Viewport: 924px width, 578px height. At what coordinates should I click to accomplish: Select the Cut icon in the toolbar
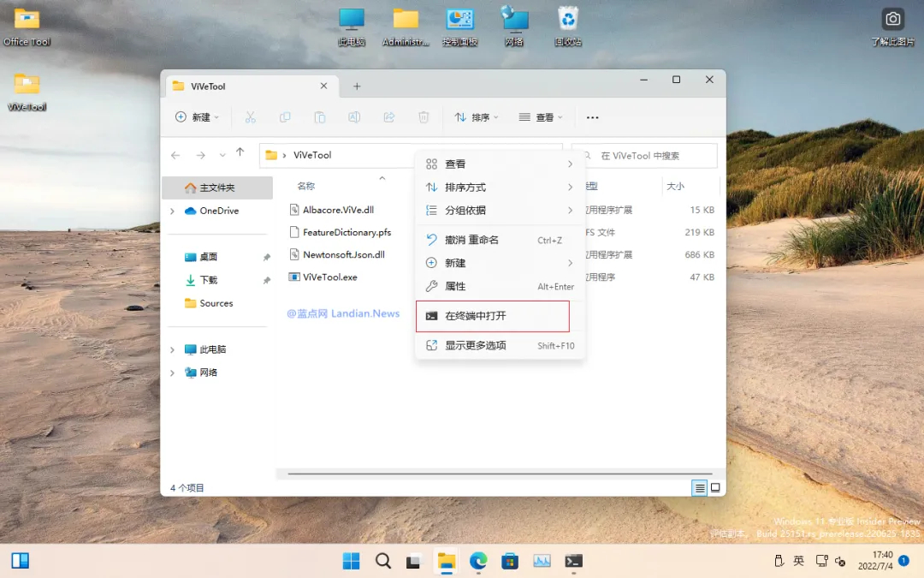pos(251,117)
